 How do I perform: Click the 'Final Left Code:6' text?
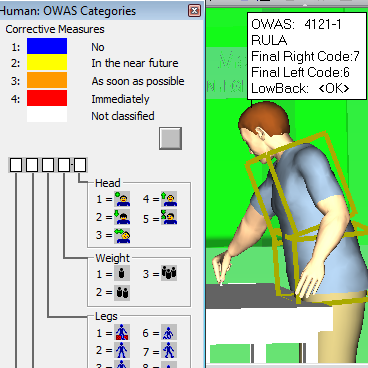[x=300, y=72]
